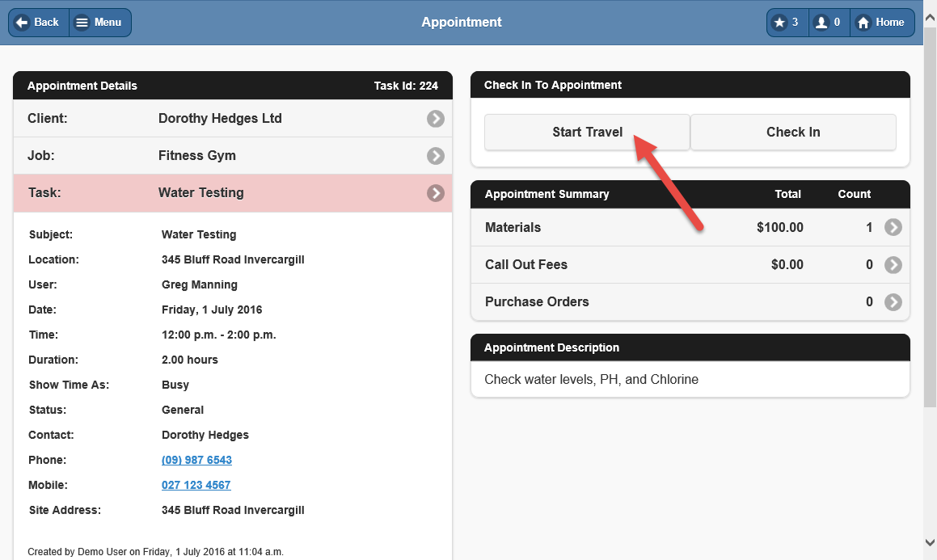
Task: Click the Appointment page title
Action: (462, 22)
